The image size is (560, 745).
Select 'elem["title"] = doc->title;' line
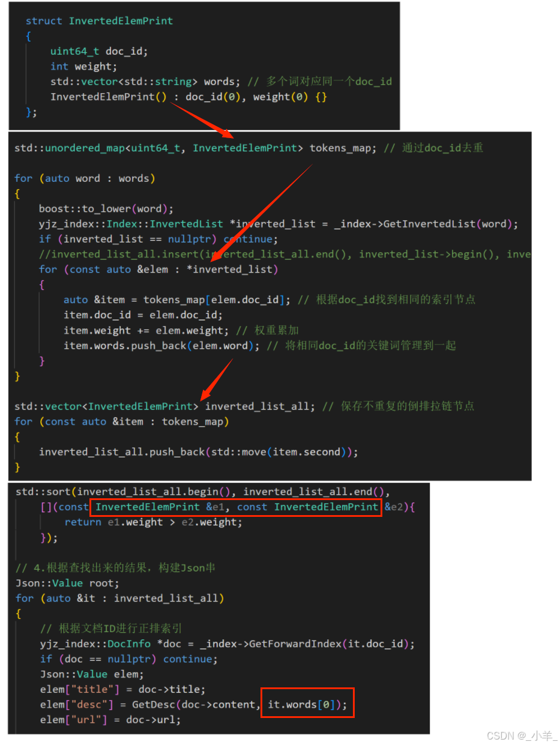123,690
